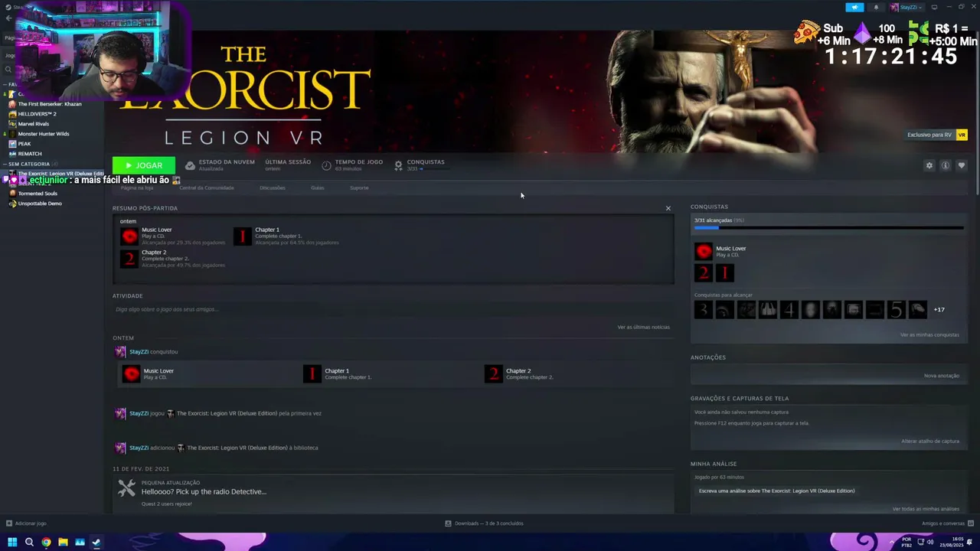Click the game info icon
980x551 pixels.
tap(946, 165)
